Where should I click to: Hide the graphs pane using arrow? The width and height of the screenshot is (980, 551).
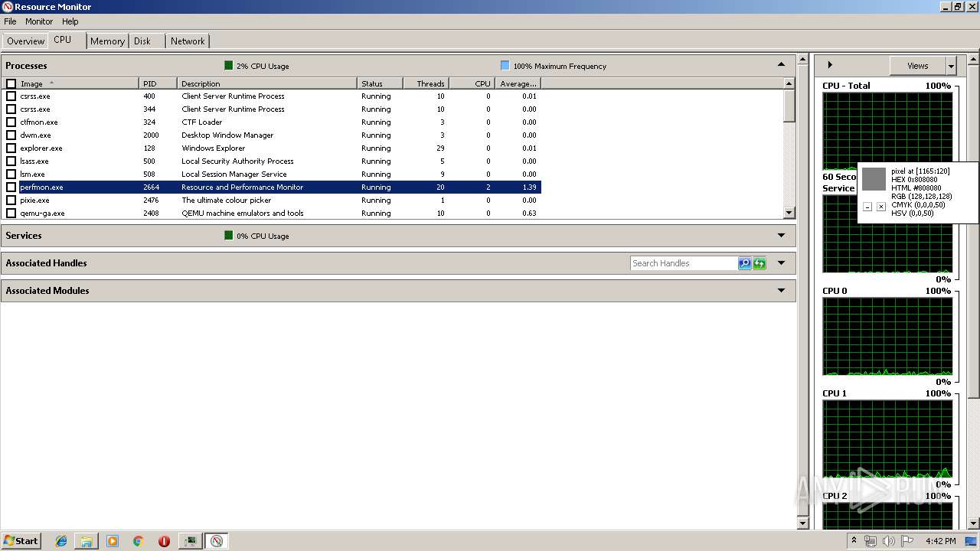[830, 65]
